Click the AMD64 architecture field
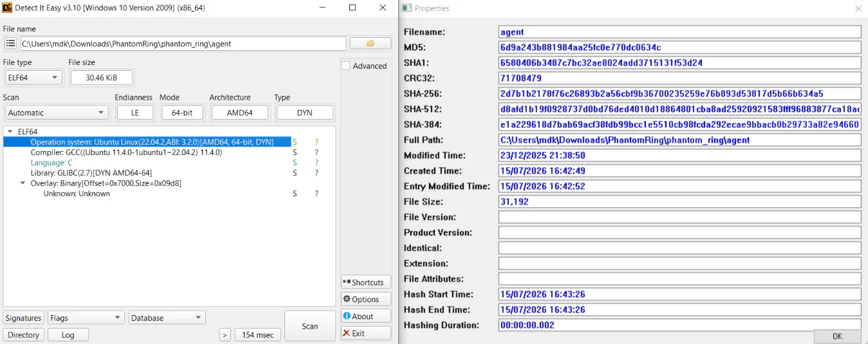The image size is (868, 344). click(239, 113)
